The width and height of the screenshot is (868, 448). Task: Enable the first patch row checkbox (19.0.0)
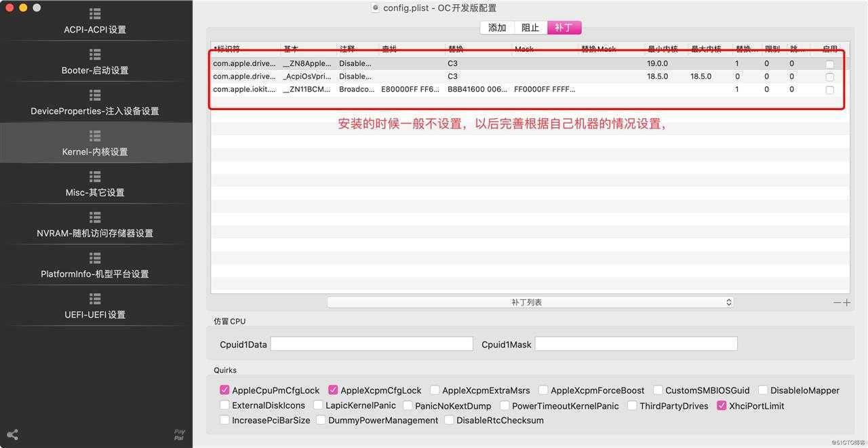[829, 64]
